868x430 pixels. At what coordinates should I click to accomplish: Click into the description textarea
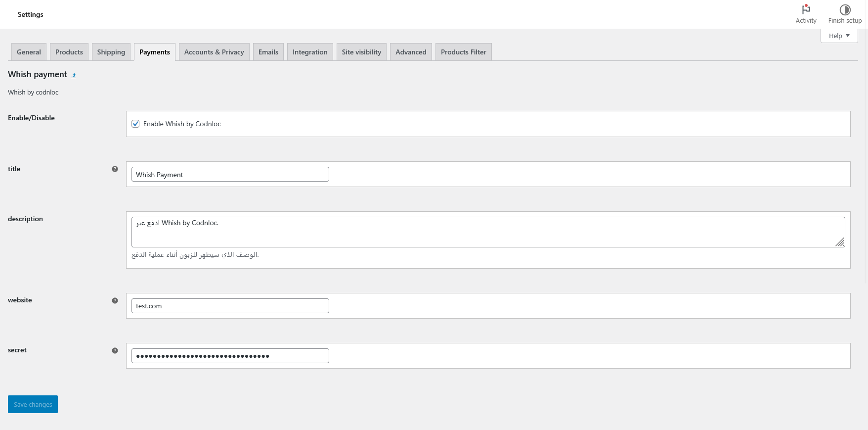(488, 232)
